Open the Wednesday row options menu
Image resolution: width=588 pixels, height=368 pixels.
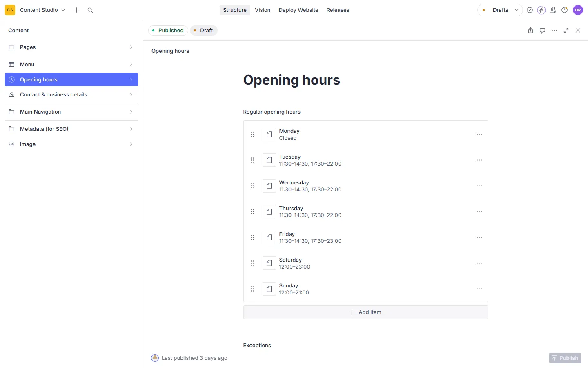[479, 186]
